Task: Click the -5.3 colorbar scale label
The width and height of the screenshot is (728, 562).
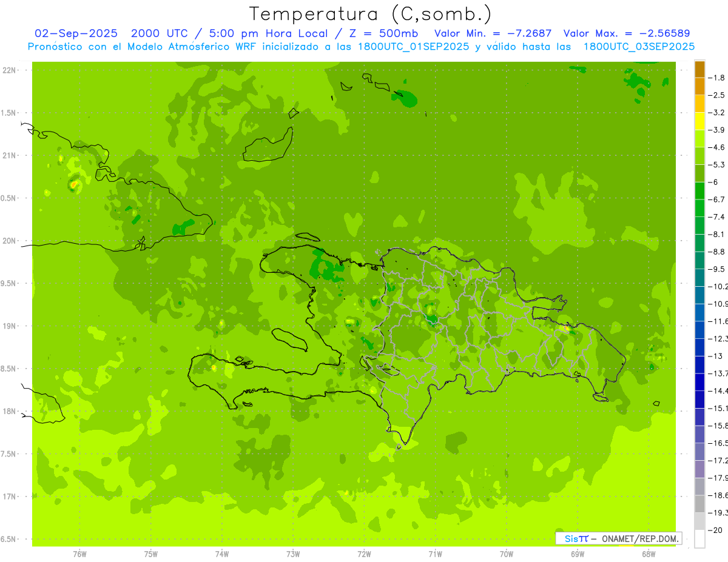Action: point(718,164)
